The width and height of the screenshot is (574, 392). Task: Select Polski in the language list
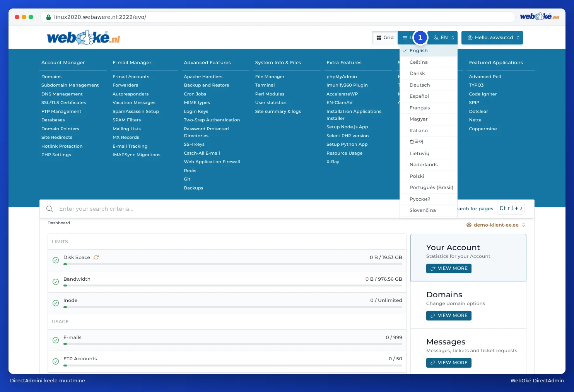pos(429,176)
